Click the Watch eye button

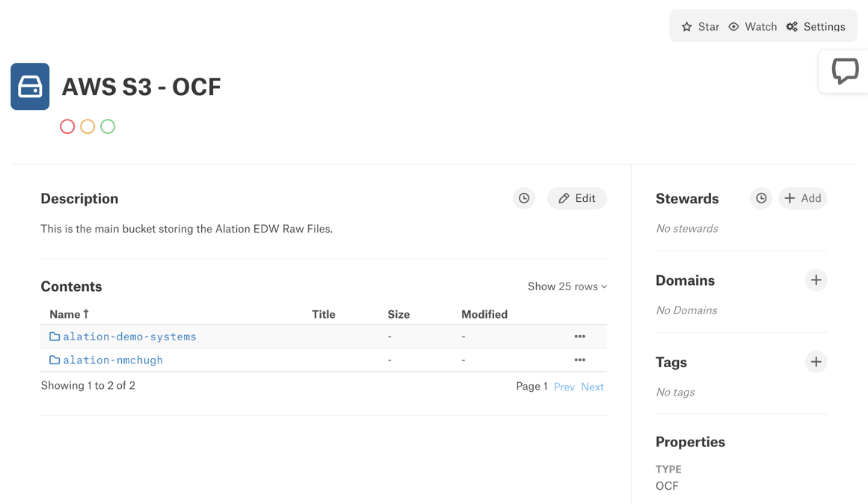[x=752, y=27]
